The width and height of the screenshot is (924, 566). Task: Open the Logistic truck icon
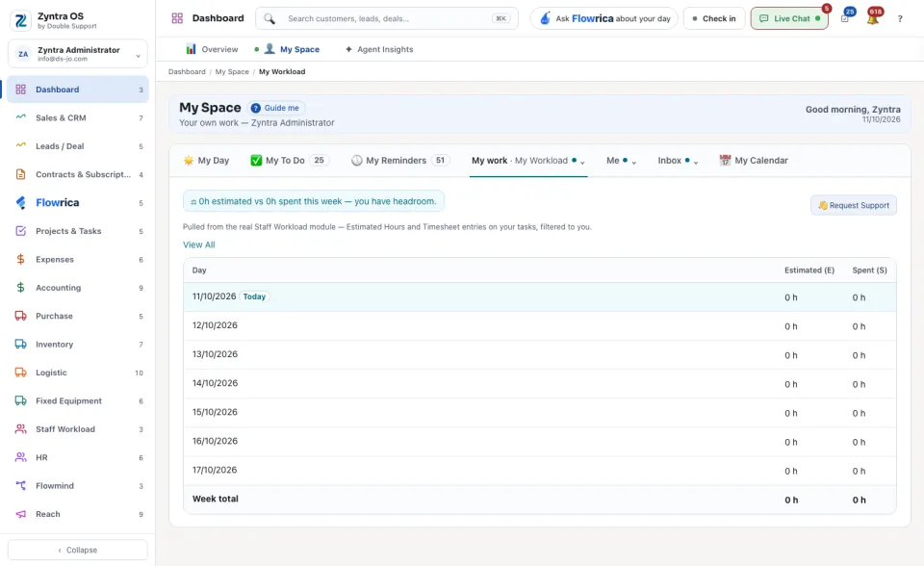20,372
